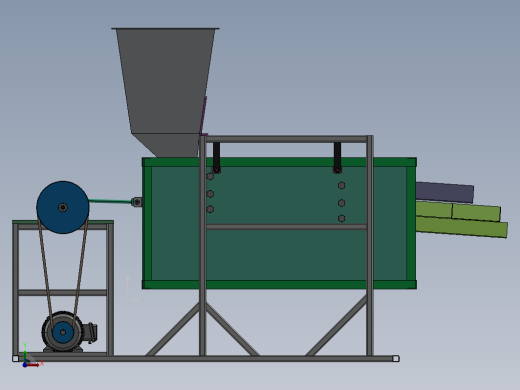Click the motor's terminal box
This screenshot has width=520, height=390.
(90, 332)
